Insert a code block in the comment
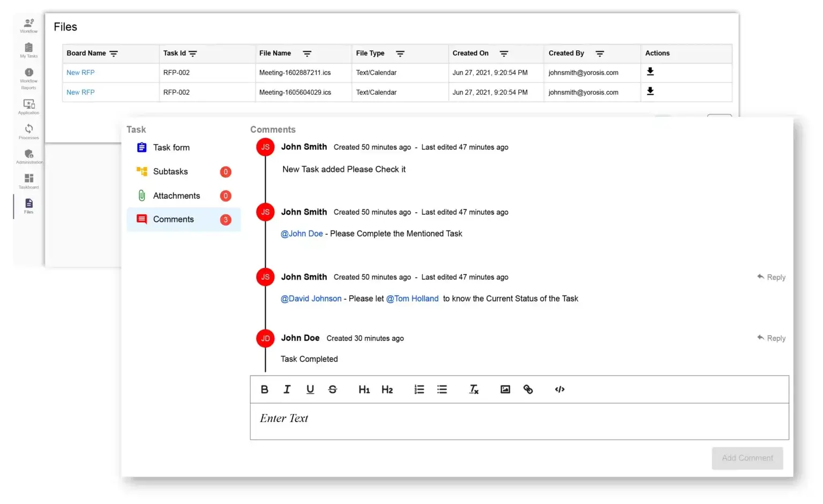This screenshot has height=504, width=823. tap(559, 389)
